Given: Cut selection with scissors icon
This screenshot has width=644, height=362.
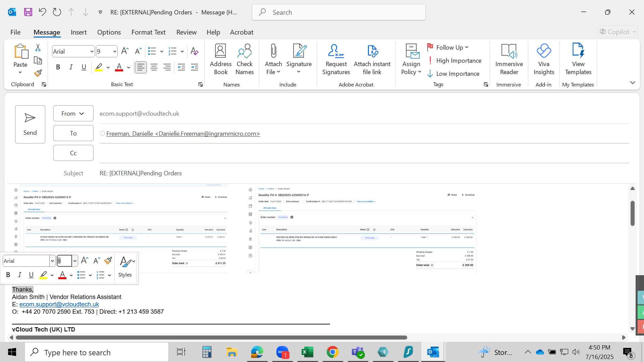Looking at the screenshot, I should tap(38, 48).
